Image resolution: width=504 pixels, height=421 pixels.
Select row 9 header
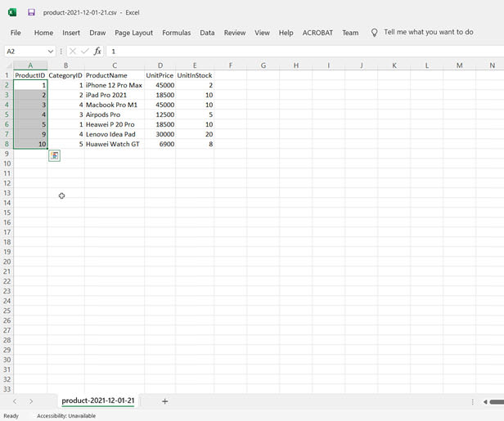point(7,154)
